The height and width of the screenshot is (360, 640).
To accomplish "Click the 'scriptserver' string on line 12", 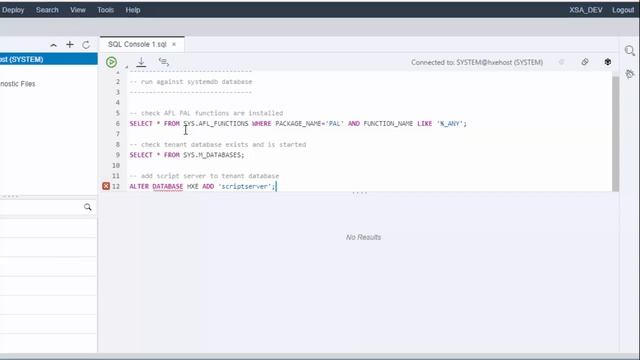I will coord(245,186).
